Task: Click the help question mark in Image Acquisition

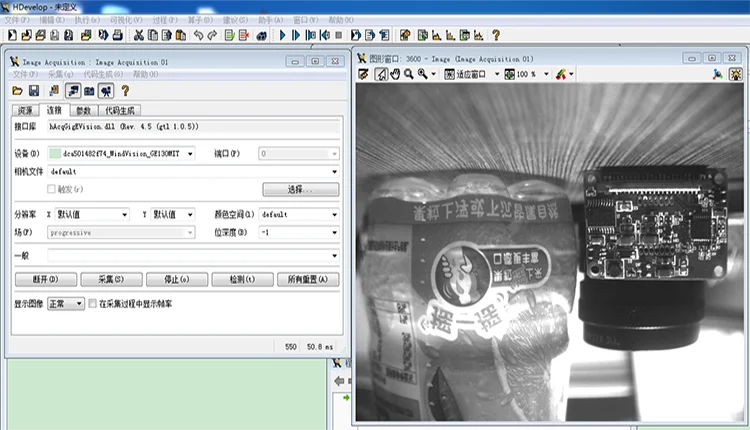Action: pyautogui.click(x=125, y=90)
